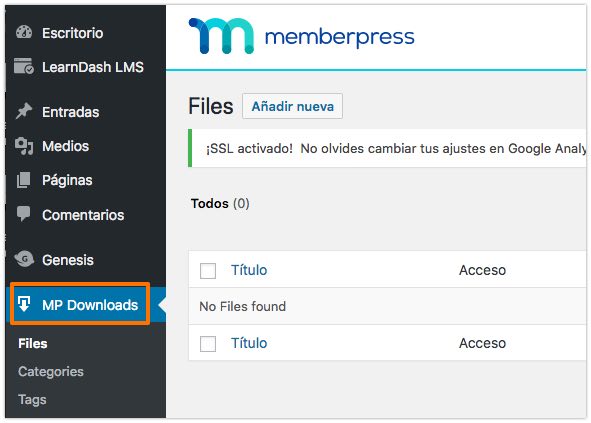Click the MP Downloads arrow icon
Screen dimensions: 591x423
[24, 304]
